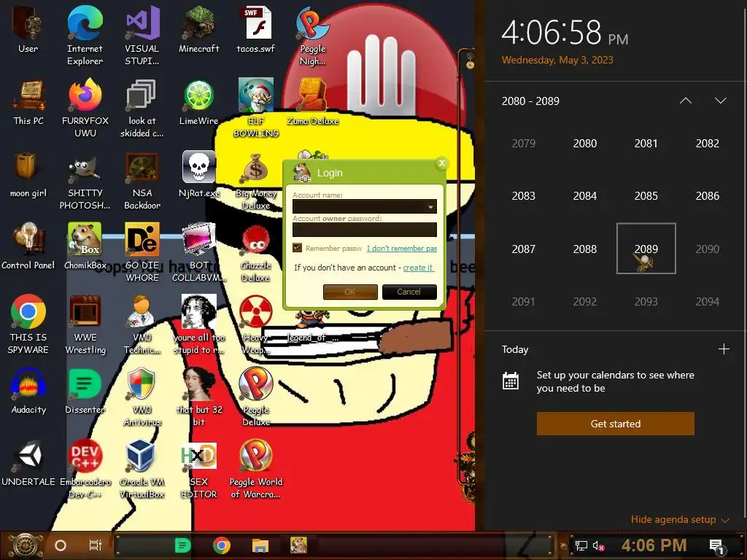Click the OK button in Login
The height and width of the screenshot is (560, 747).
coord(350,292)
